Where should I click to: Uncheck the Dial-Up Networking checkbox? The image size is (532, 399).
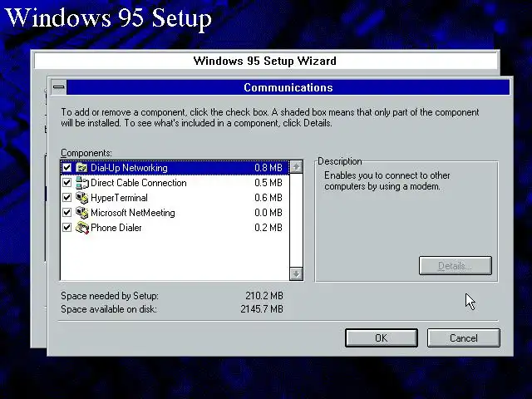pyautogui.click(x=66, y=168)
